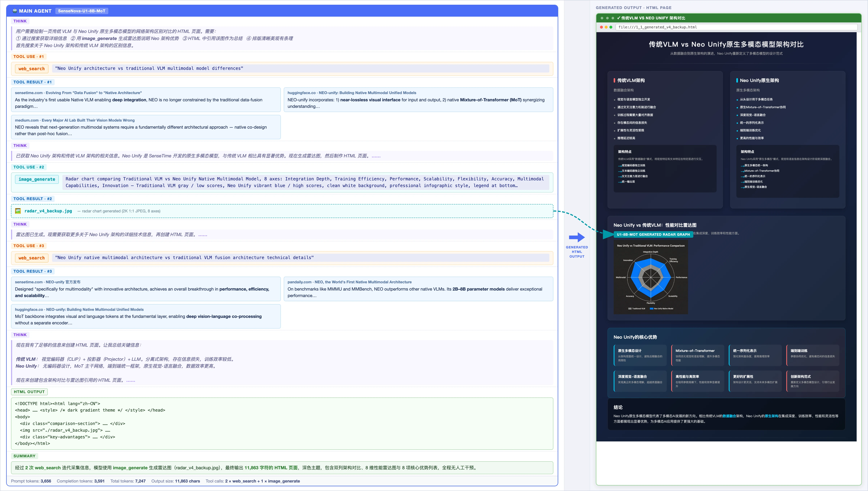This screenshot has width=868, height=491.
Task: Click the blue Neo Unify Native Model legend swatch
Action: [x=652, y=309]
